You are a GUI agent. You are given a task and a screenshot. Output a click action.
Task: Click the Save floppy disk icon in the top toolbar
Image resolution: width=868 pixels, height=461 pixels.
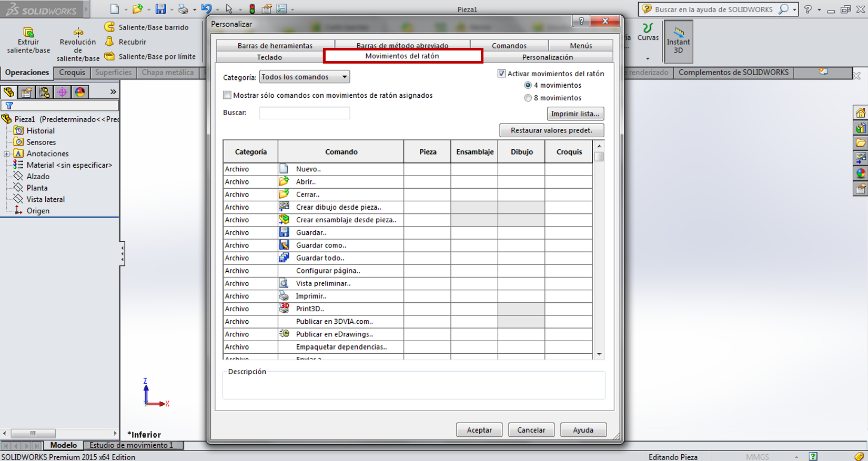(x=160, y=9)
